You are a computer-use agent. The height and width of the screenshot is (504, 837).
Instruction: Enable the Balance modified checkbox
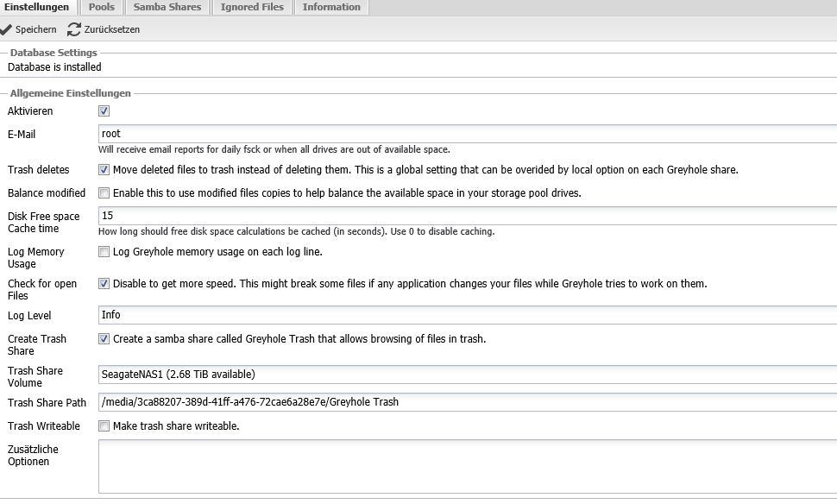[x=104, y=193]
